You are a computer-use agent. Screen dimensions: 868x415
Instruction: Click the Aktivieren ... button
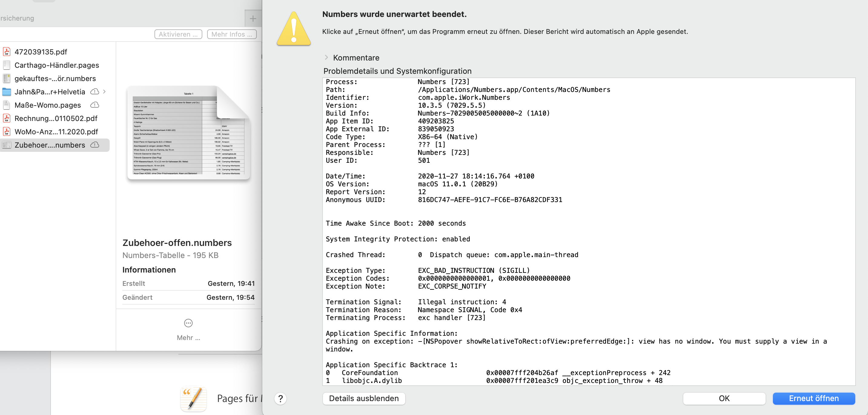[x=178, y=34]
